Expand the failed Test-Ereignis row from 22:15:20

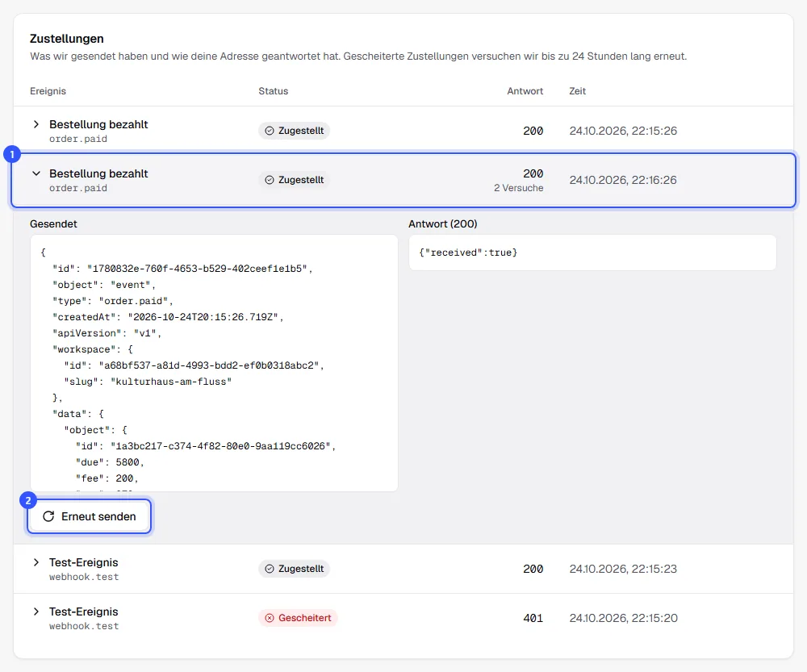point(36,611)
